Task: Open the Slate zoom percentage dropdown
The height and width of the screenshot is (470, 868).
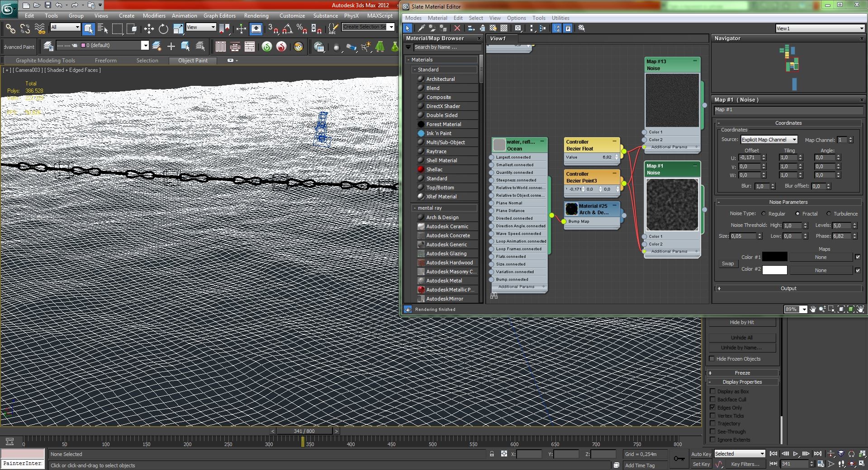Action: 803,310
